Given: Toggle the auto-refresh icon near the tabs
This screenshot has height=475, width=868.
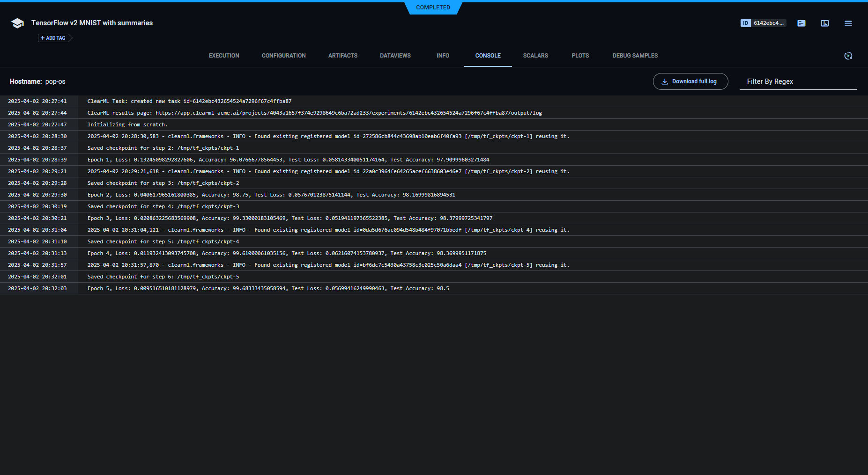Looking at the screenshot, I should click(848, 56).
